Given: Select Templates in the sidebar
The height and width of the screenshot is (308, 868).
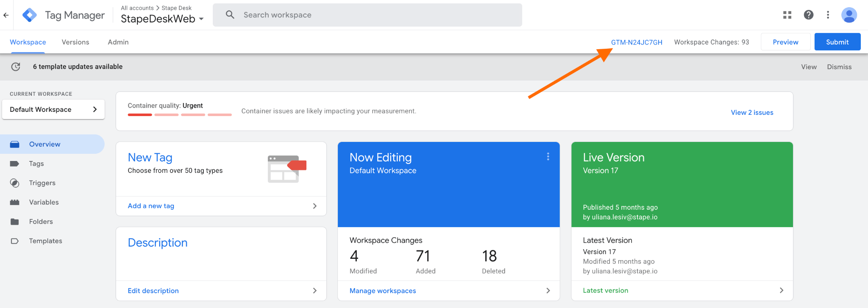Looking at the screenshot, I should [x=46, y=241].
